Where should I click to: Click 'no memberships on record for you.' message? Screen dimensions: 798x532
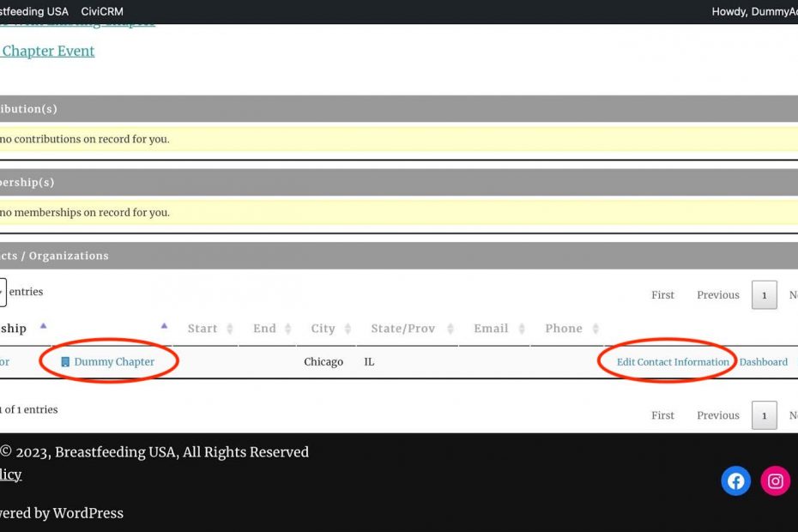pos(84,212)
